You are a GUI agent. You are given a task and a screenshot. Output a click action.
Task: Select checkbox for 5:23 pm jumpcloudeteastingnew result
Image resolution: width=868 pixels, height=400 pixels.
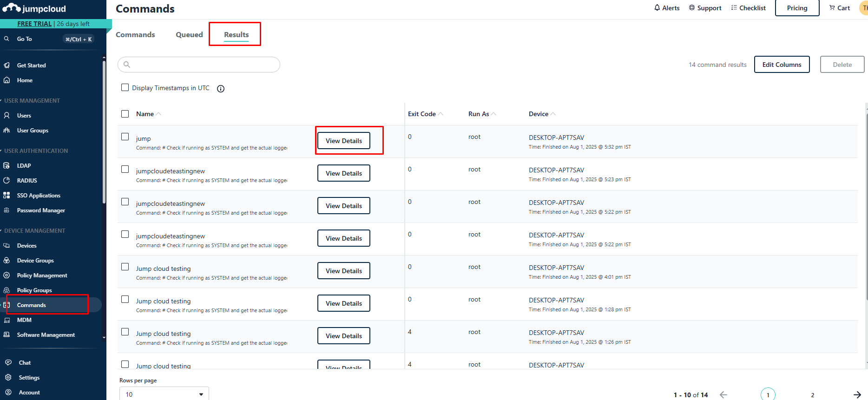coord(125,169)
